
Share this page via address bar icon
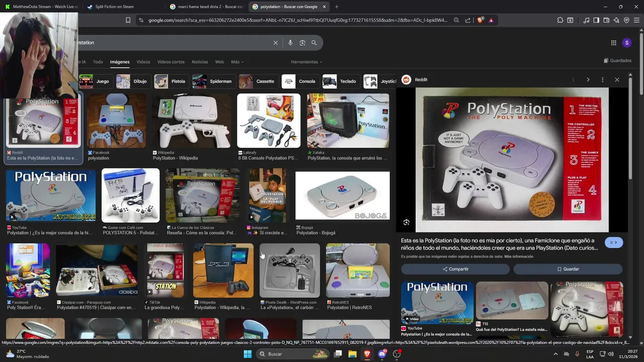468,20
